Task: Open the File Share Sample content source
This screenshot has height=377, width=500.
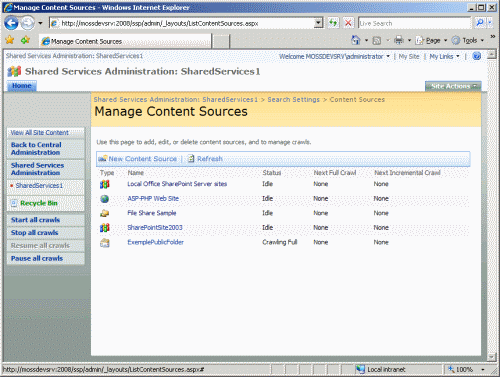Action: (x=152, y=213)
